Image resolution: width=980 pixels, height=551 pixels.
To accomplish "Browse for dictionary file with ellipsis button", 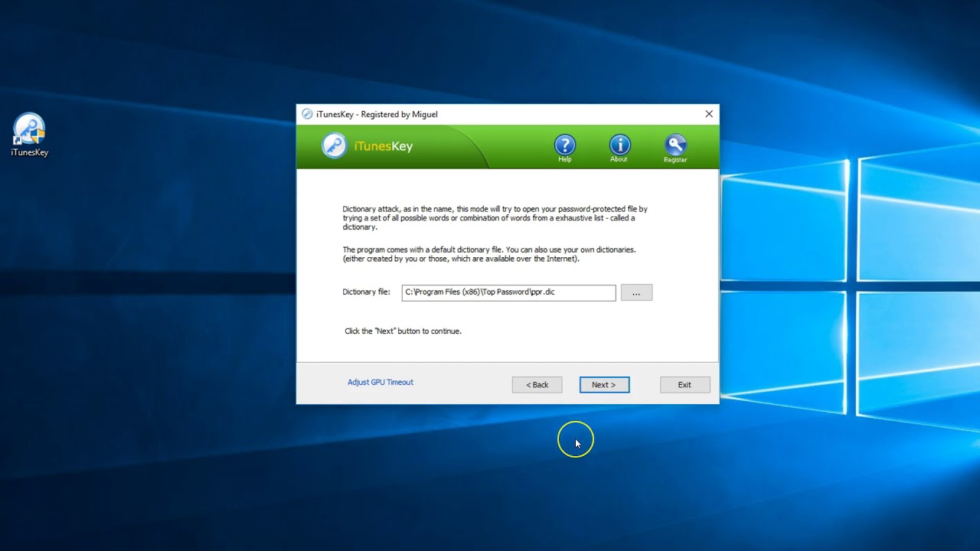I will coord(636,292).
